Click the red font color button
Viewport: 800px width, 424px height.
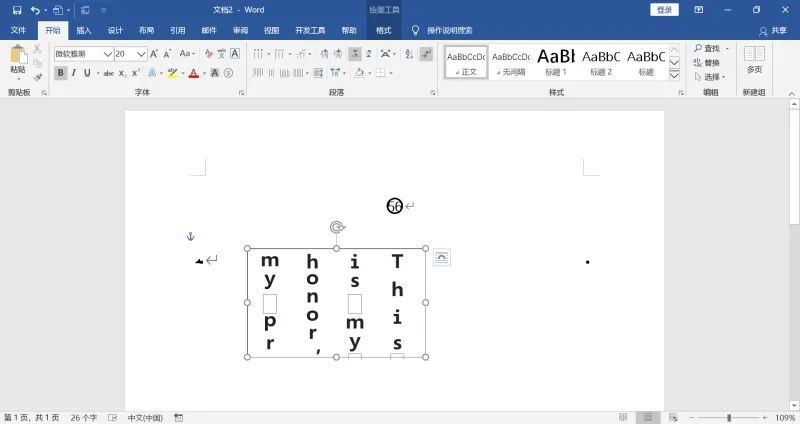click(193, 73)
